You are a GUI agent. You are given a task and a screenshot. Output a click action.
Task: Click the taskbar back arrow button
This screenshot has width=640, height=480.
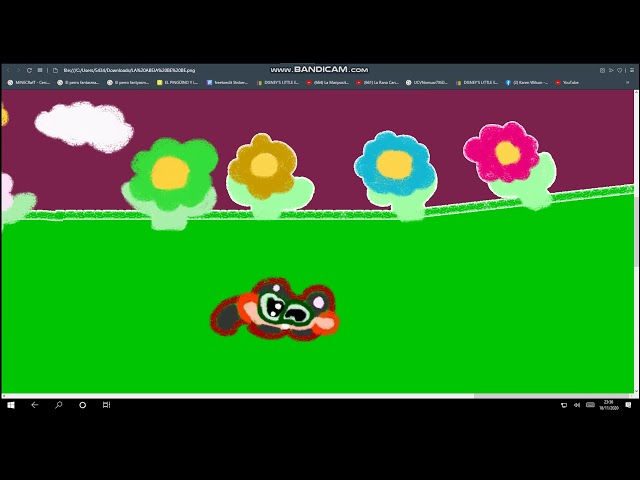(x=35, y=405)
